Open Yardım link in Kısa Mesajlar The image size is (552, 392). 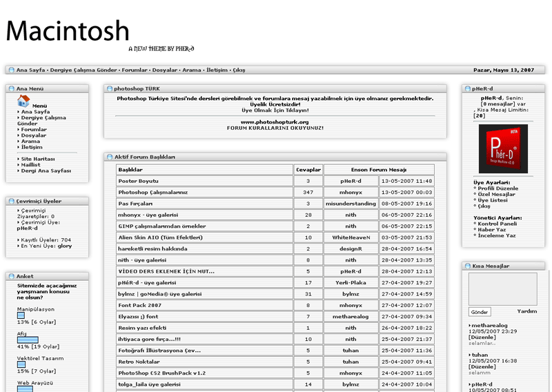pos(527,311)
